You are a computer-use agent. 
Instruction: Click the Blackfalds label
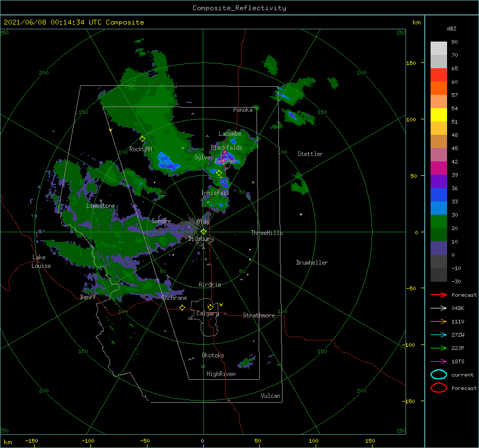[x=226, y=148]
